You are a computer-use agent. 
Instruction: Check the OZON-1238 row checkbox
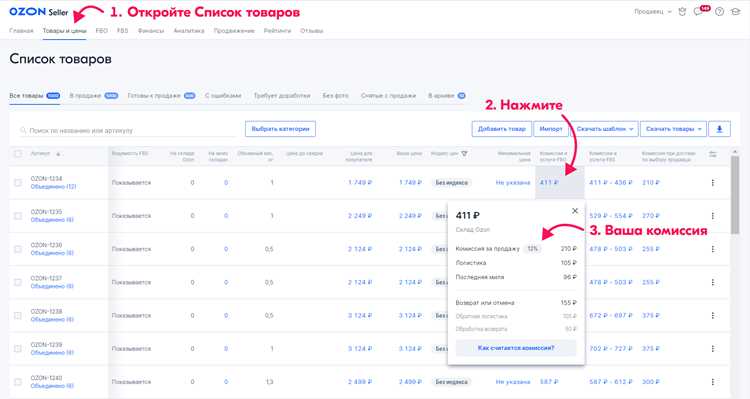click(18, 315)
